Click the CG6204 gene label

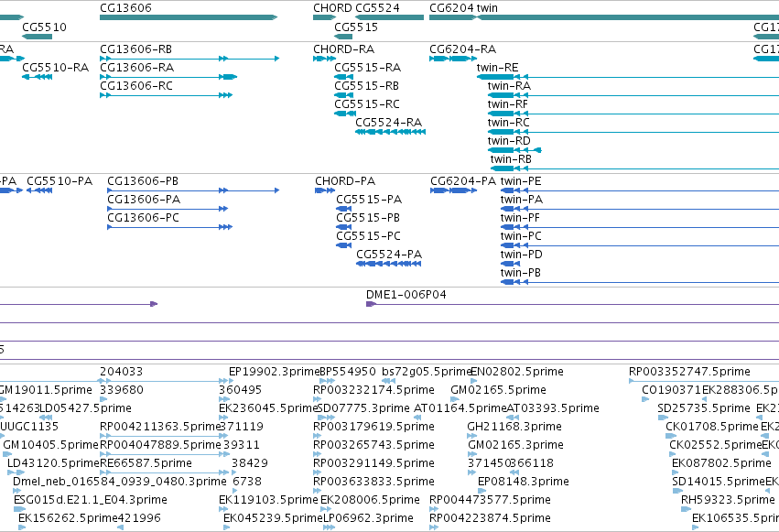point(451,8)
